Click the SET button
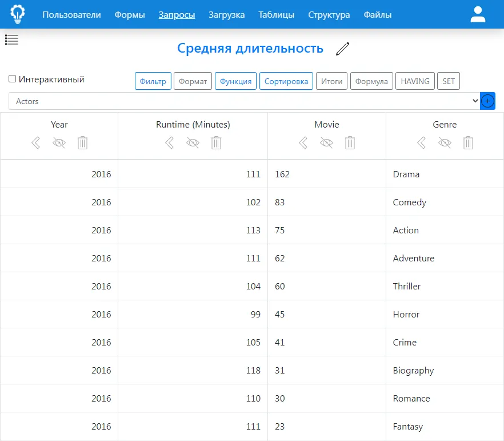Image resolution: width=504 pixels, height=441 pixels. coord(449,81)
